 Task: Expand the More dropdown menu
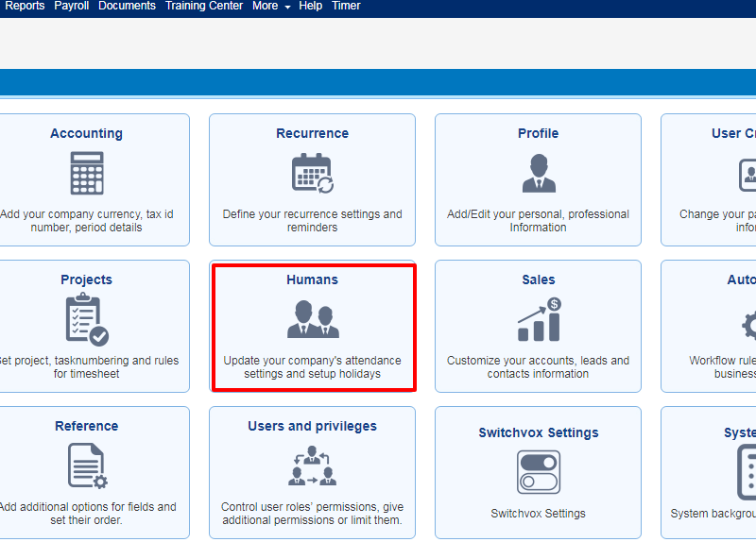pyautogui.click(x=271, y=6)
